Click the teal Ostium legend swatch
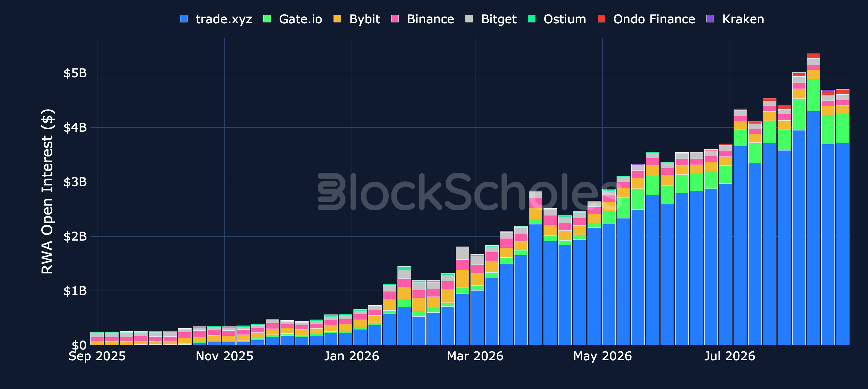The image size is (868, 389). click(x=532, y=19)
